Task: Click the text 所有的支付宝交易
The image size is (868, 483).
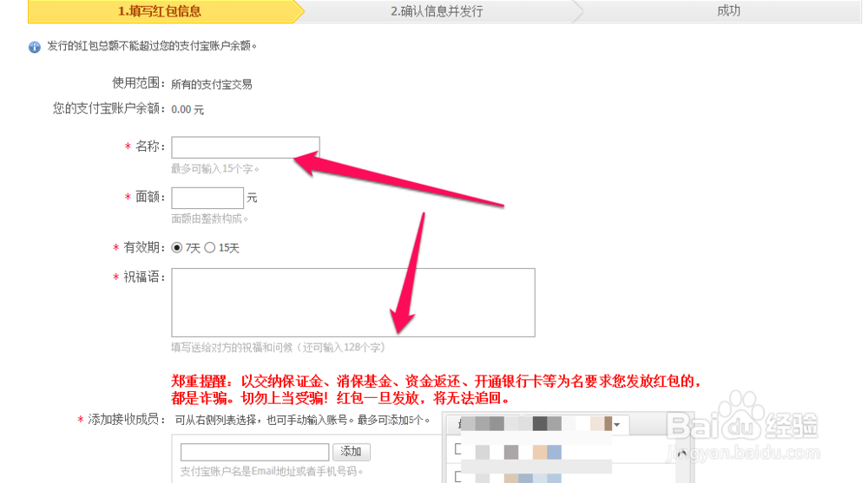Action: pos(212,85)
